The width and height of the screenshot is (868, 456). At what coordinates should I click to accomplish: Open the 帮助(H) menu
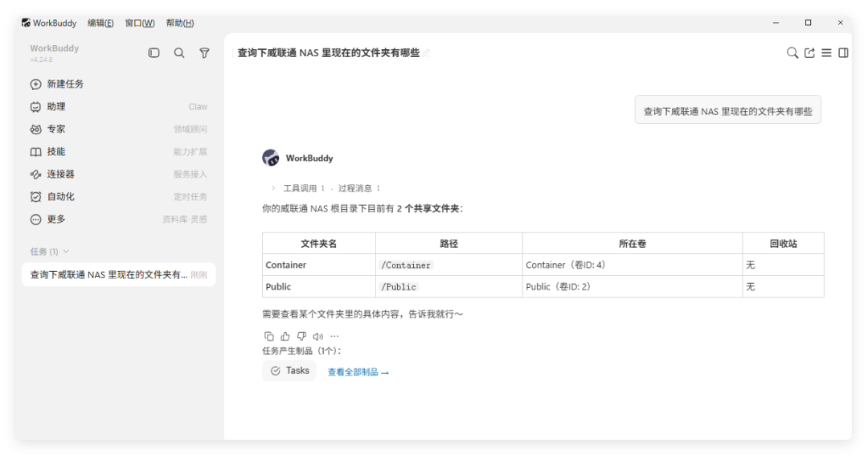[x=180, y=23]
